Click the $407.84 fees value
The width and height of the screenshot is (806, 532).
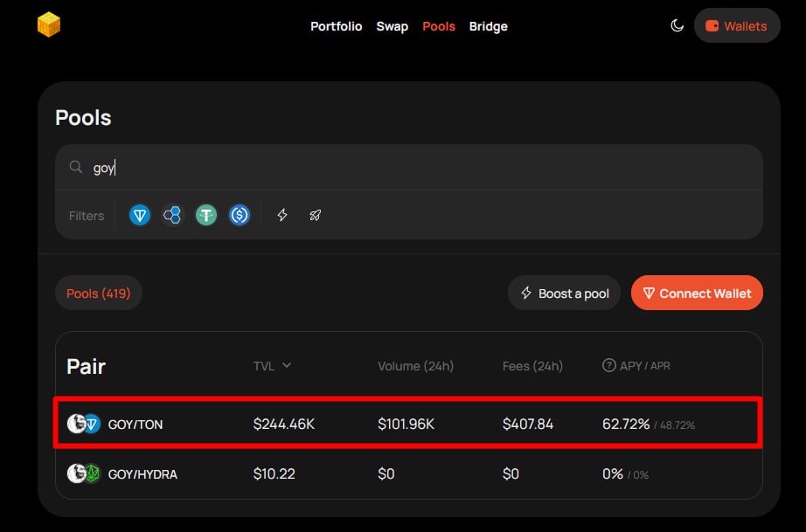[x=528, y=425]
